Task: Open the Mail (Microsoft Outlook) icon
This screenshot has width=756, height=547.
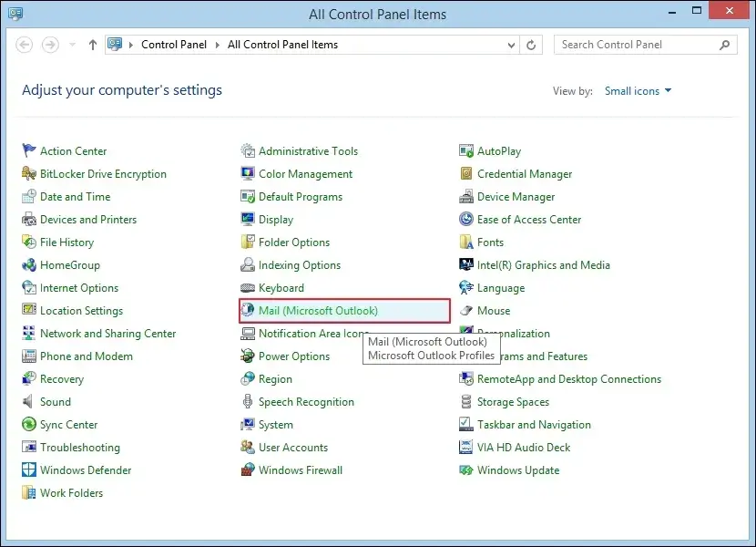Action: click(x=248, y=310)
